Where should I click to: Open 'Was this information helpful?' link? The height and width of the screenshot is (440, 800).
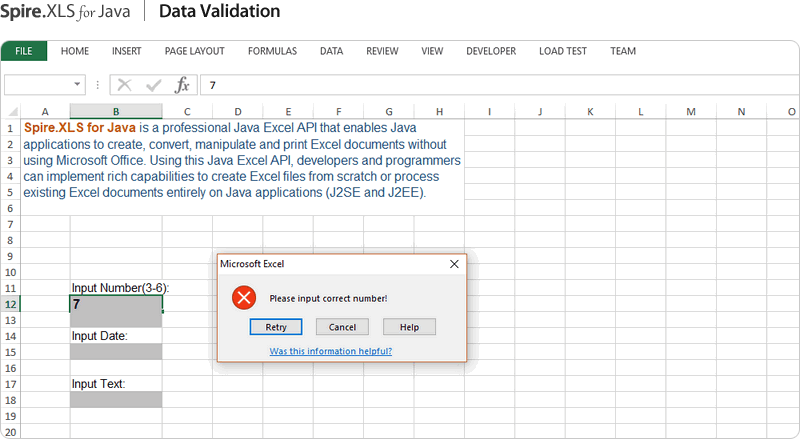(x=331, y=351)
